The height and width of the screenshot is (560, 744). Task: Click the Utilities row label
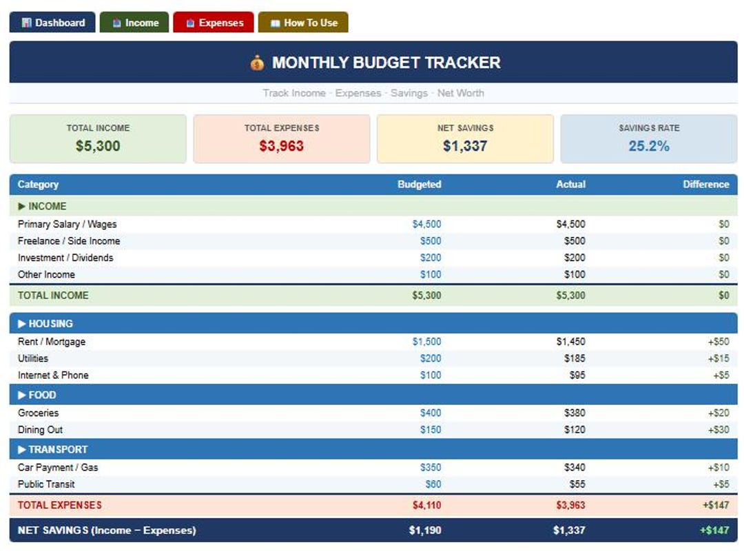33,358
